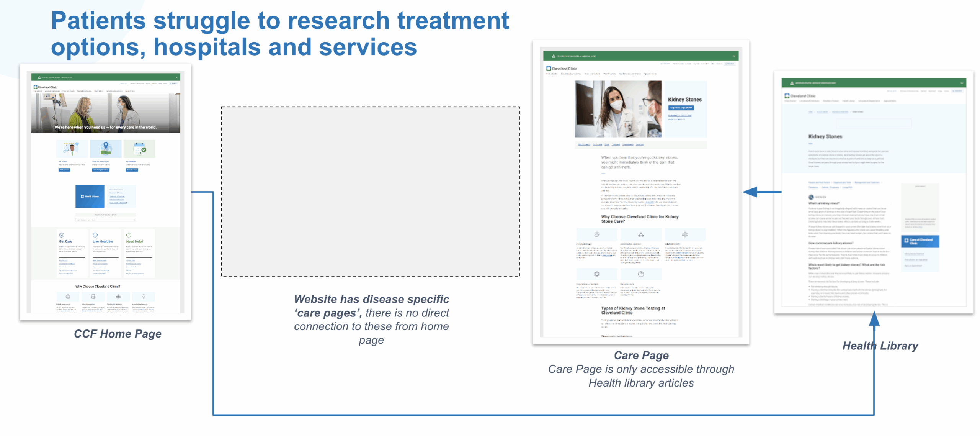
Task: Expand green alert banner on Health Library page
Action: pyautogui.click(x=962, y=83)
